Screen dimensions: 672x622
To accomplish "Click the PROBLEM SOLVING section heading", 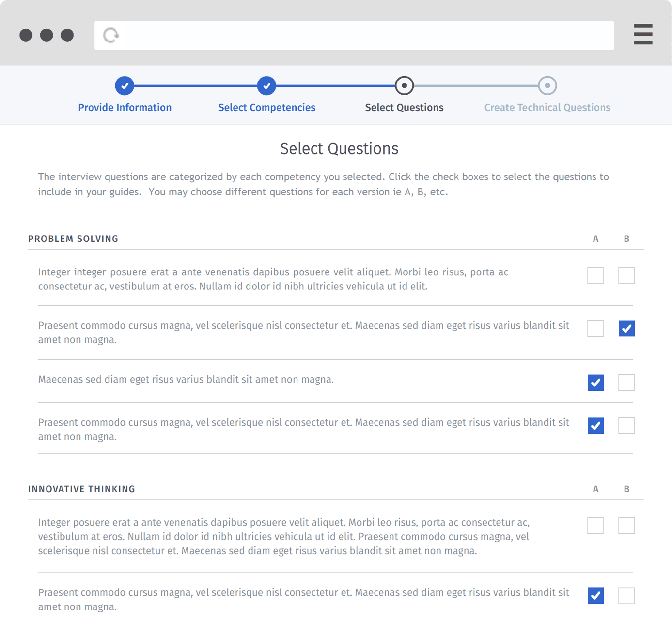I will pyautogui.click(x=73, y=239).
